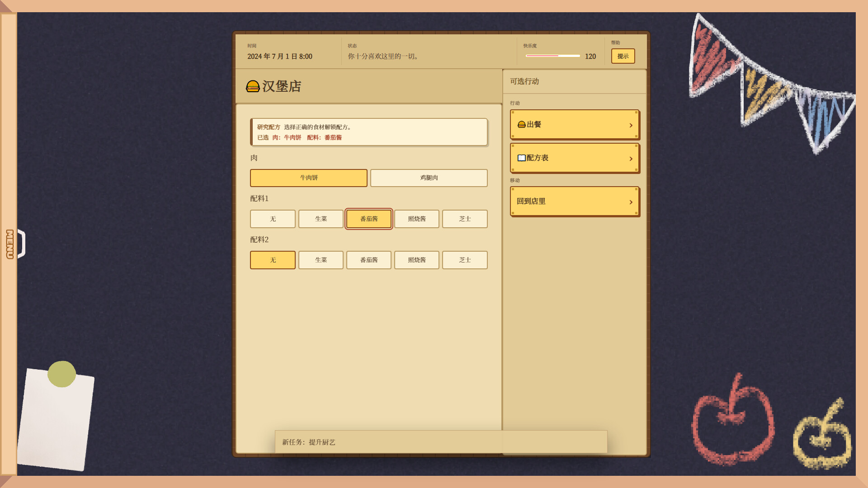Choose 番茄酱 for 配料2
The image size is (868, 488).
(x=369, y=260)
